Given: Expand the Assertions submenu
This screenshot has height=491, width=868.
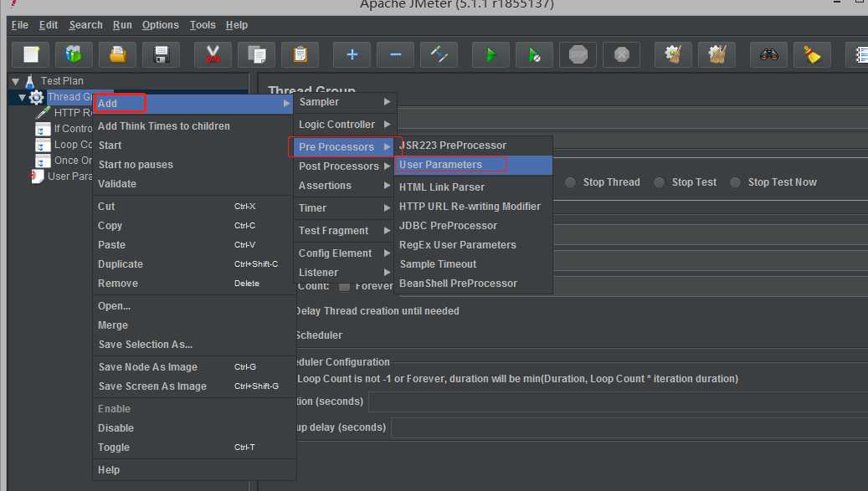Looking at the screenshot, I should pos(345,185).
